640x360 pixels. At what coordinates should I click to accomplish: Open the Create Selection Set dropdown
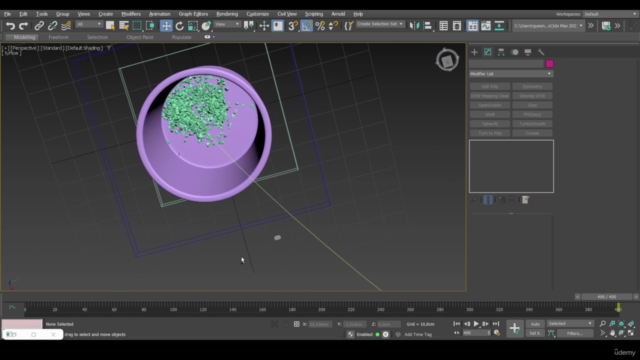pyautogui.click(x=380, y=24)
